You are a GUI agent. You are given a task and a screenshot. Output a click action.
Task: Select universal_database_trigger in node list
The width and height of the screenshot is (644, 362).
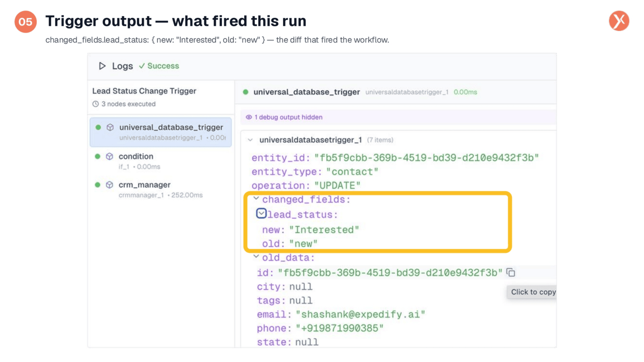coord(161,132)
